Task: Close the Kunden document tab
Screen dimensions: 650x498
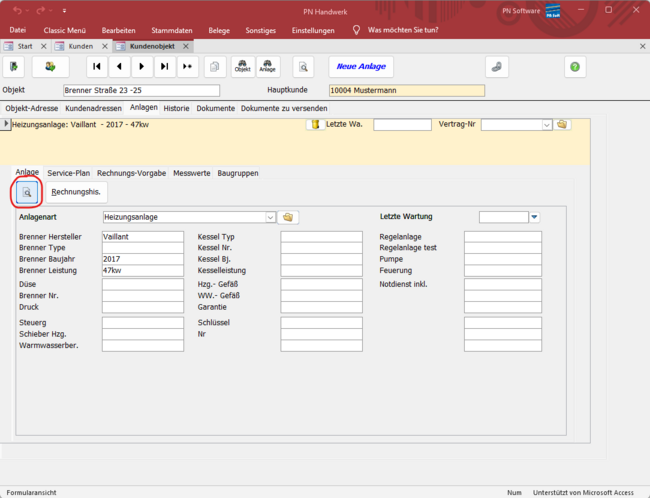Action: (105, 46)
